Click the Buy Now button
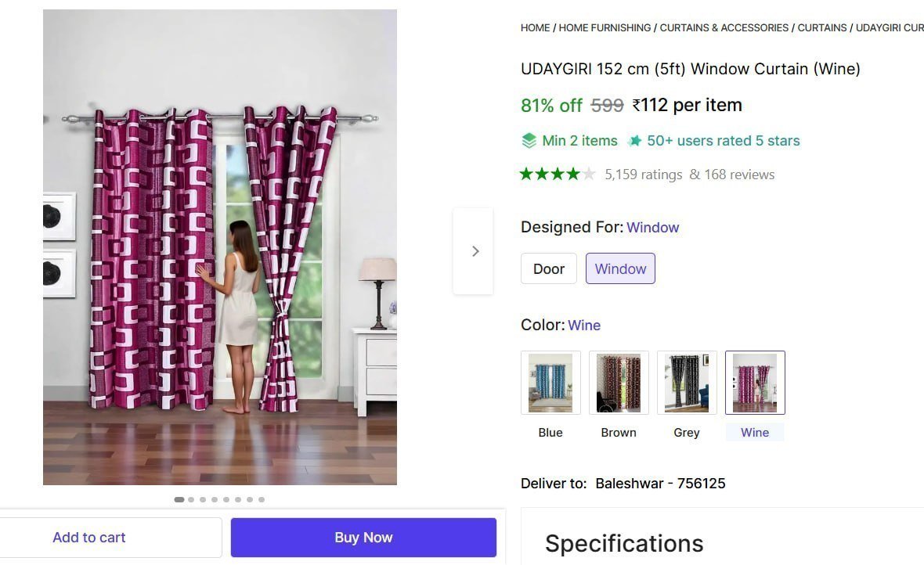924x565 pixels. [363, 538]
